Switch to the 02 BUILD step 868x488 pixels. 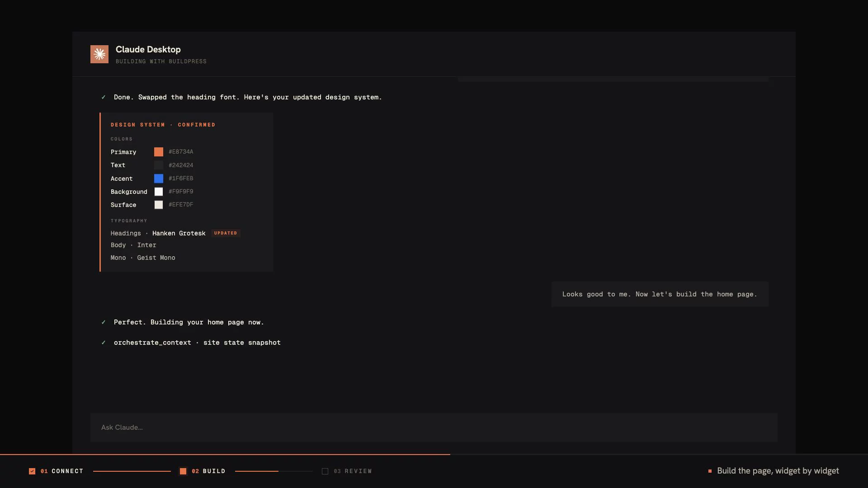208,471
